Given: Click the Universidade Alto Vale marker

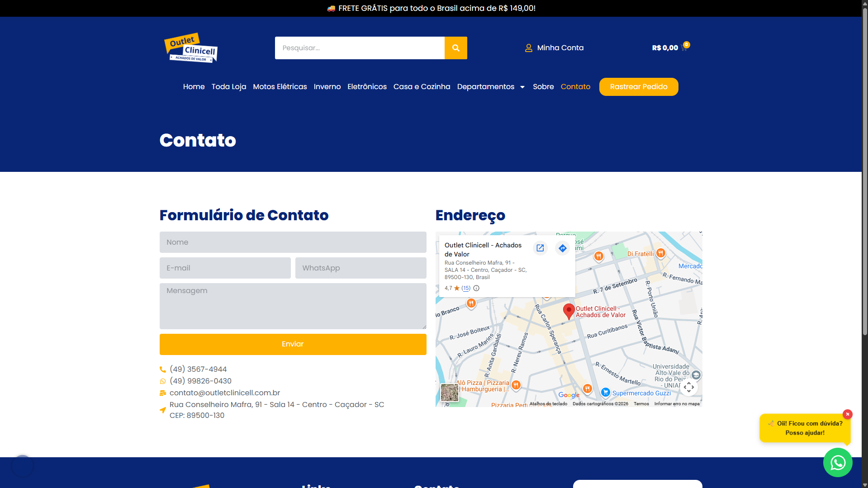Looking at the screenshot, I should (696, 375).
